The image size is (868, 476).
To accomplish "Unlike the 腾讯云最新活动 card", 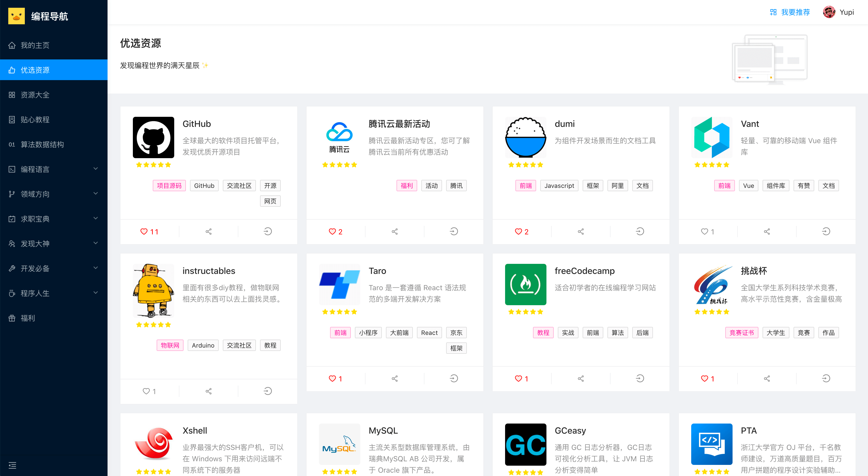I will tap(332, 232).
